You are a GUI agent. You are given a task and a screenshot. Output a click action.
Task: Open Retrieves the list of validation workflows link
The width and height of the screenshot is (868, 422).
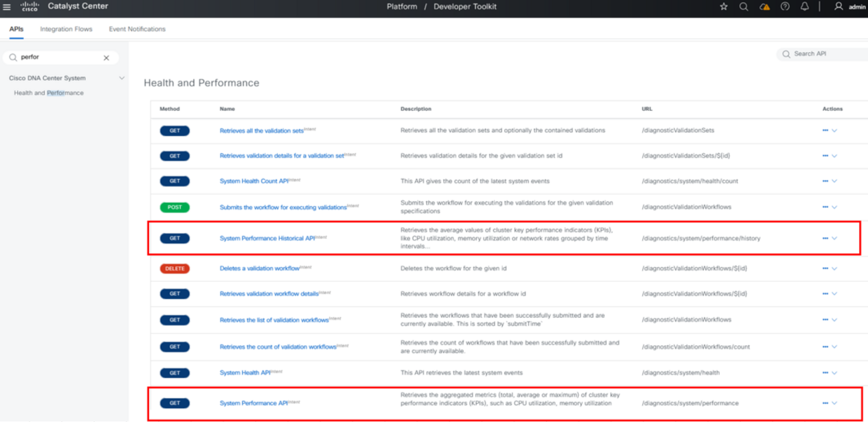274,320
